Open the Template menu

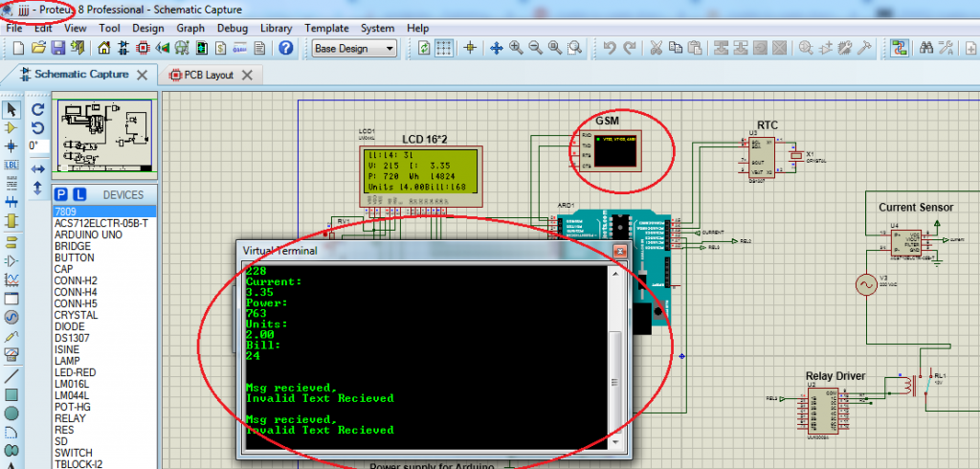pos(326,28)
